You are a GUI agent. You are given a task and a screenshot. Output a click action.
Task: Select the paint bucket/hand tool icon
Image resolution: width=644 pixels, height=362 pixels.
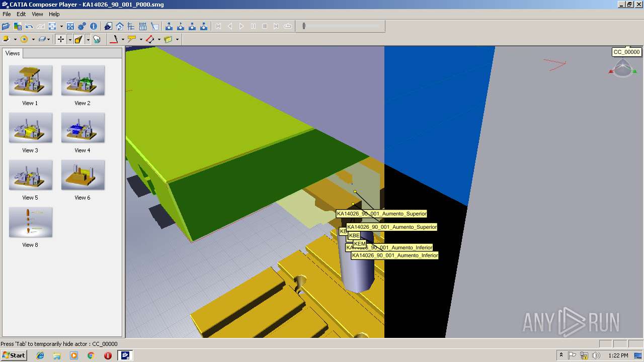[x=97, y=39]
